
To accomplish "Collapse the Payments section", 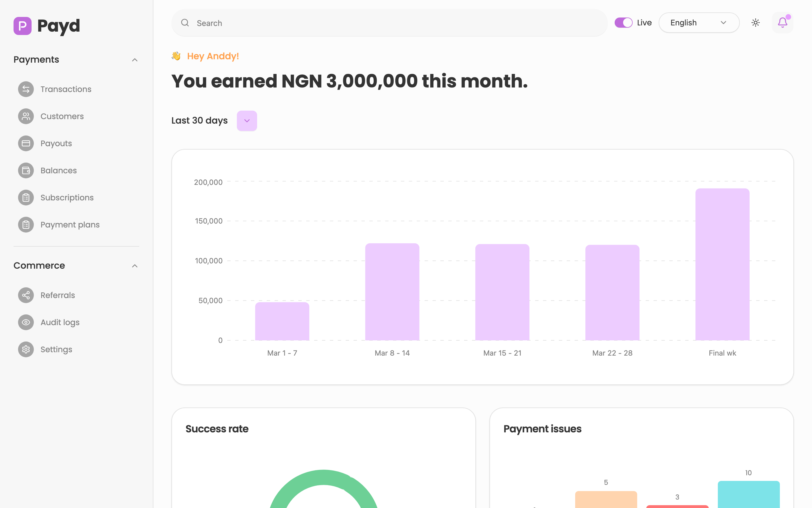I will [x=134, y=60].
